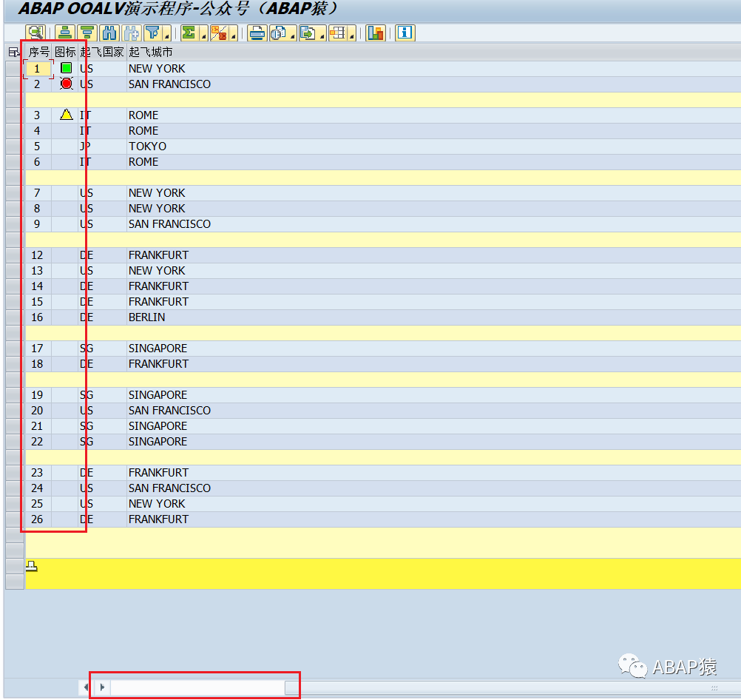Image resolution: width=741 pixels, height=700 pixels.
Task: Sort the list in ascending order
Action: [x=65, y=33]
